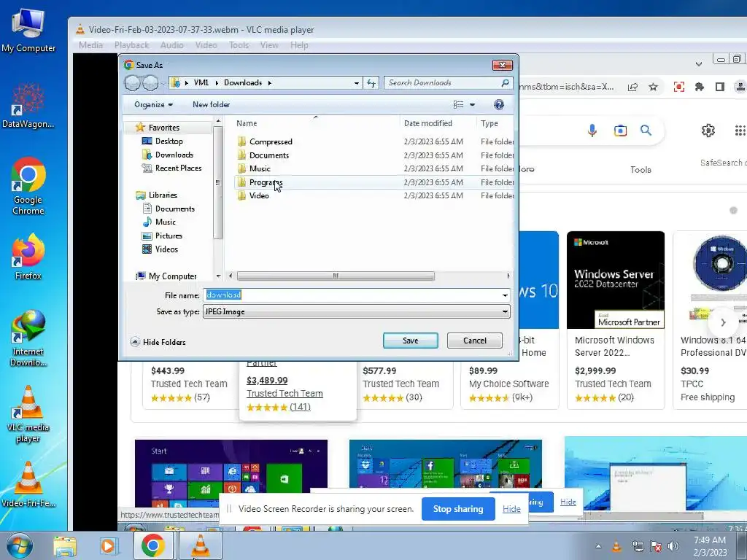Select Pictures under Libraries
The width and height of the screenshot is (747, 560).
click(162, 236)
